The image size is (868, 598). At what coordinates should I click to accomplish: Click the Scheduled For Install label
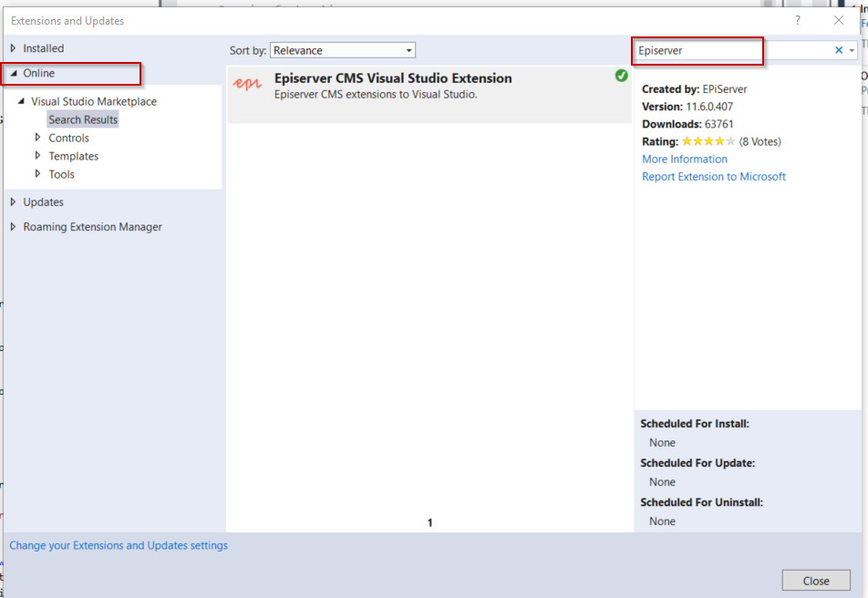click(695, 424)
